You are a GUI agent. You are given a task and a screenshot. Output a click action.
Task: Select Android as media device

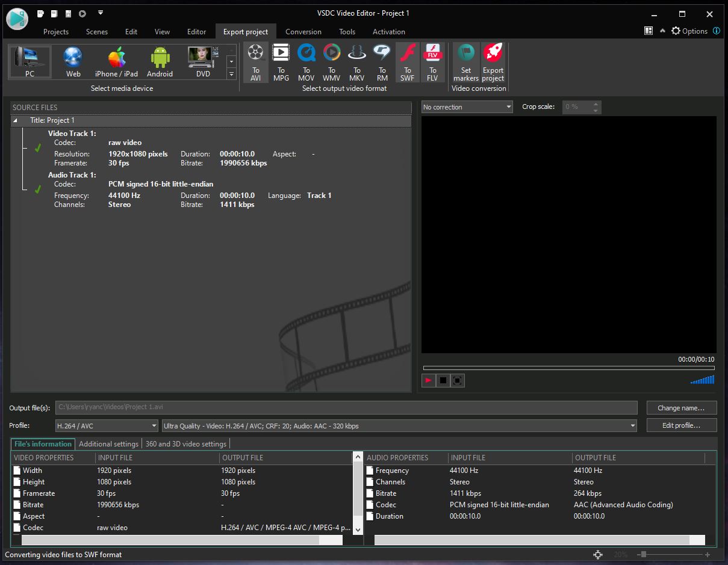[160, 62]
